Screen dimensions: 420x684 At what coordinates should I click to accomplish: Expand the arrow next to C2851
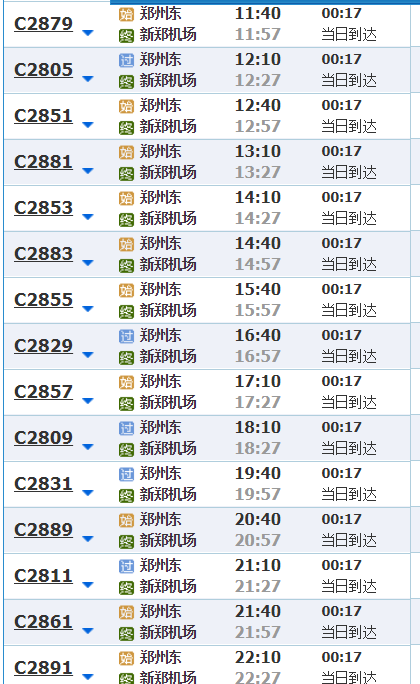pos(88,125)
